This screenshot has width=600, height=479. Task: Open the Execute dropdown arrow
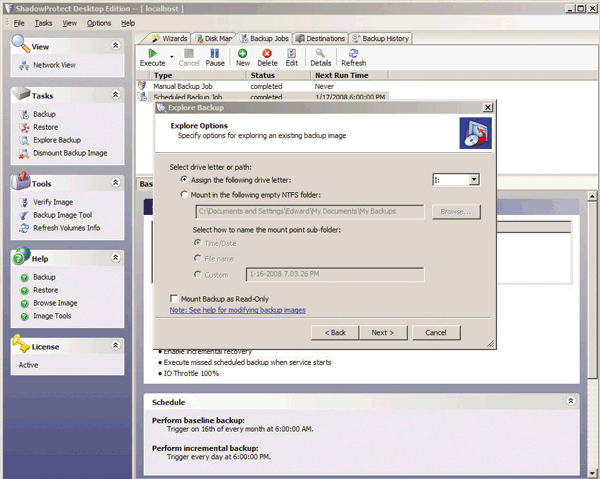[x=172, y=57]
